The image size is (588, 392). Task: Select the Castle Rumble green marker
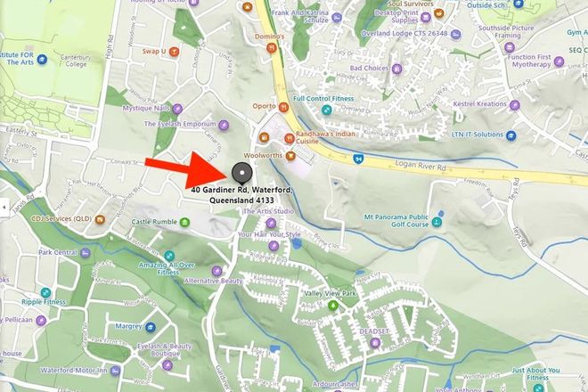(x=184, y=222)
